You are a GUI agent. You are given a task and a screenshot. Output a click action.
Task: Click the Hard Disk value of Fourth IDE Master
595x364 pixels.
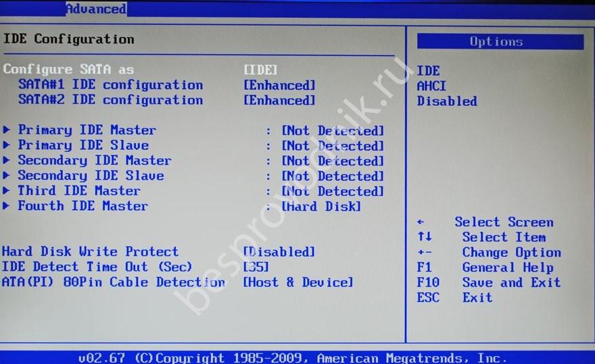(321, 207)
